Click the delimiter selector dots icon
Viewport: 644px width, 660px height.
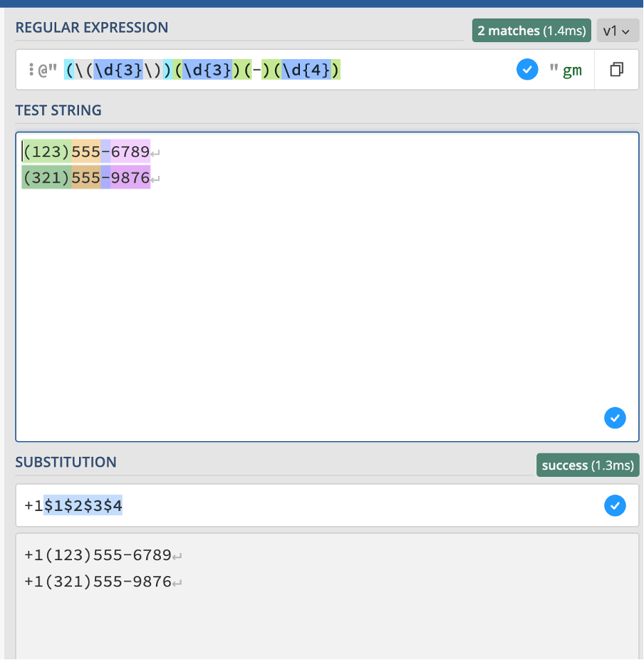pyautogui.click(x=31, y=70)
